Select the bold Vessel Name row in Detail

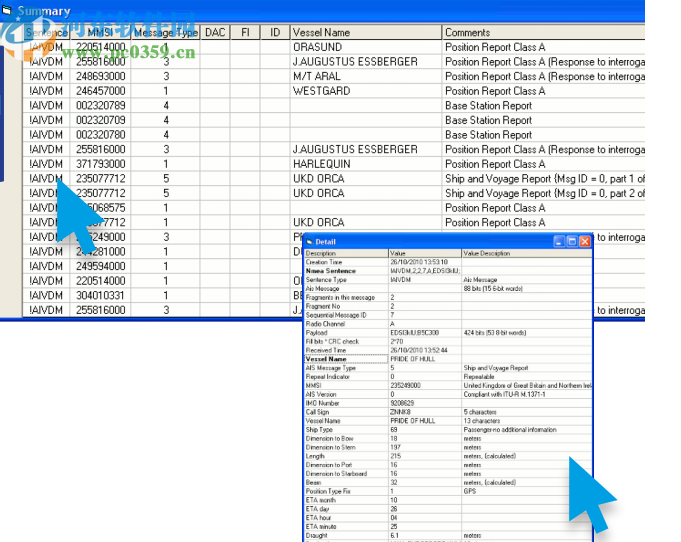point(448,359)
